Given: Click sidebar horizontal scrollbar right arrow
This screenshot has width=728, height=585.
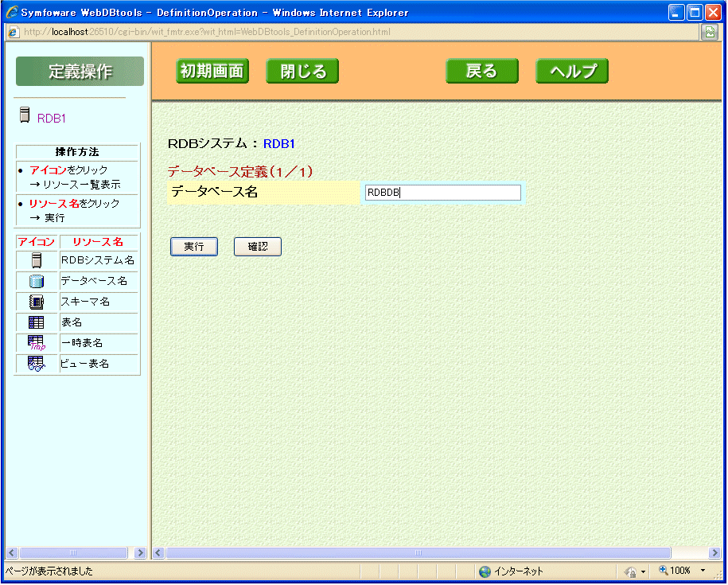Looking at the screenshot, I should tap(141, 552).
